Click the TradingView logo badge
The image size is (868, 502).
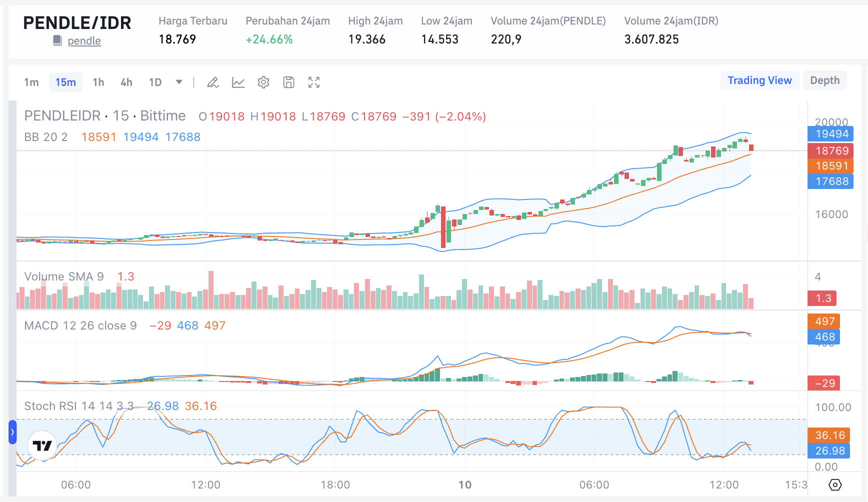42,445
